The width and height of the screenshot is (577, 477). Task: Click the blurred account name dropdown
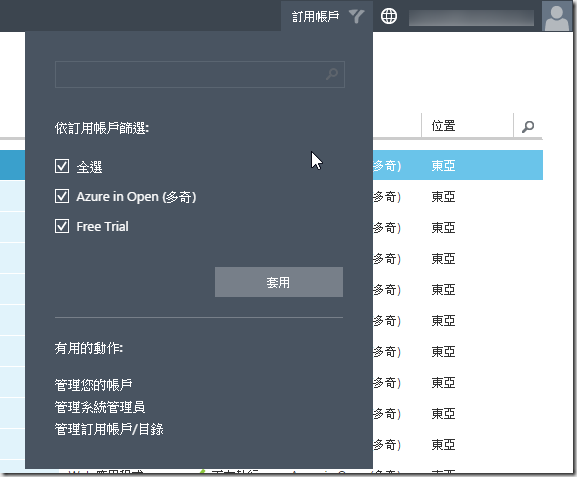(x=471, y=18)
